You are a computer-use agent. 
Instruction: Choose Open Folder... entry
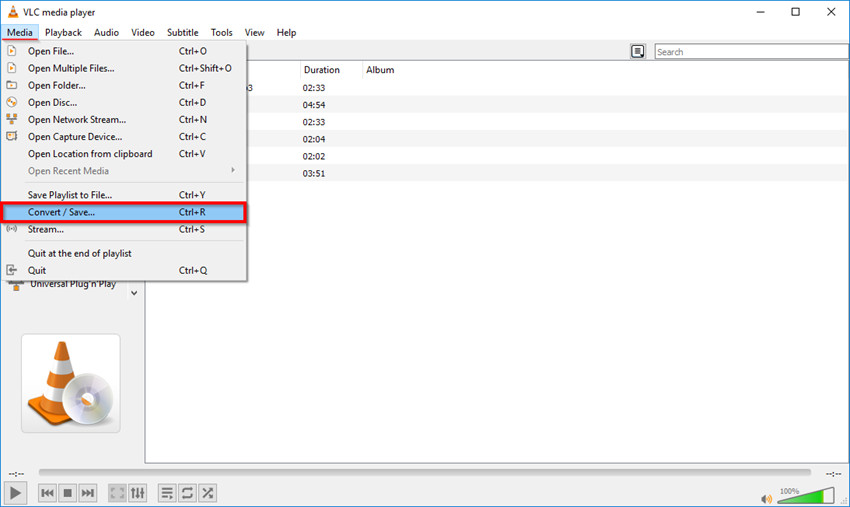124,85
